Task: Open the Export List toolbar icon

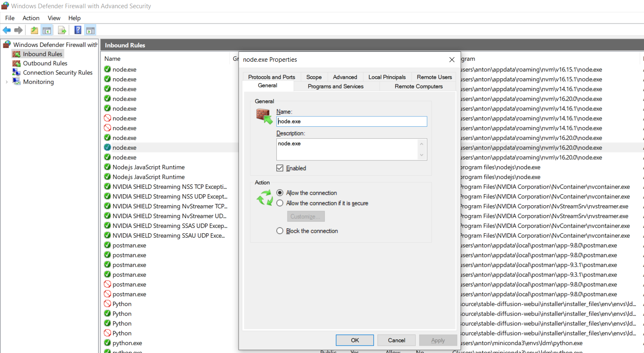Action: [62, 30]
